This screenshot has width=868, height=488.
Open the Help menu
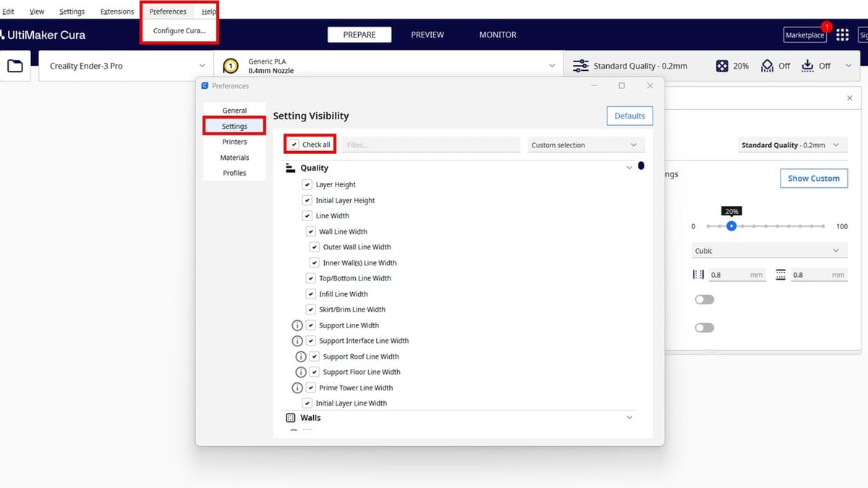pos(208,12)
